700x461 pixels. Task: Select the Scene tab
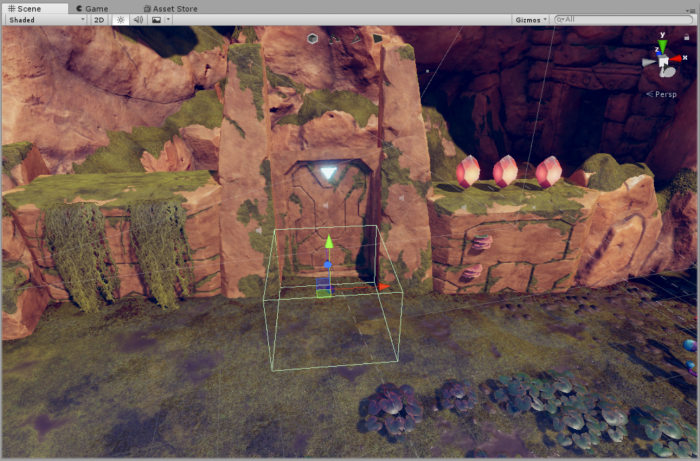[25, 8]
